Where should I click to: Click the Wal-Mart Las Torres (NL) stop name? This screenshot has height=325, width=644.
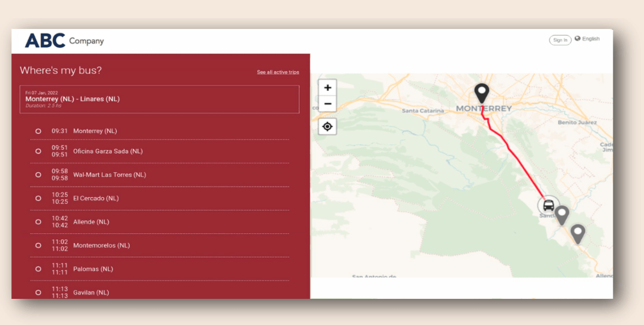pyautogui.click(x=110, y=175)
